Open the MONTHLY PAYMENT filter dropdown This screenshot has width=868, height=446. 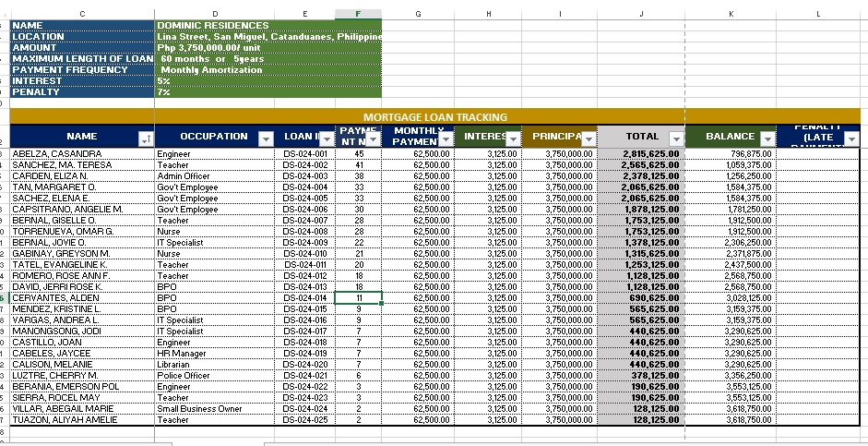pos(446,139)
